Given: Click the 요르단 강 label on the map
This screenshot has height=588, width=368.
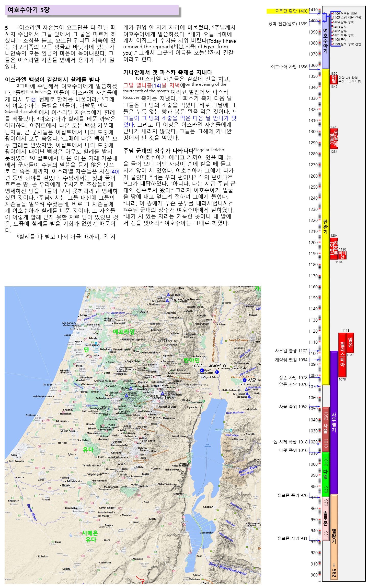Looking at the screenshot, I should (x=218, y=365).
